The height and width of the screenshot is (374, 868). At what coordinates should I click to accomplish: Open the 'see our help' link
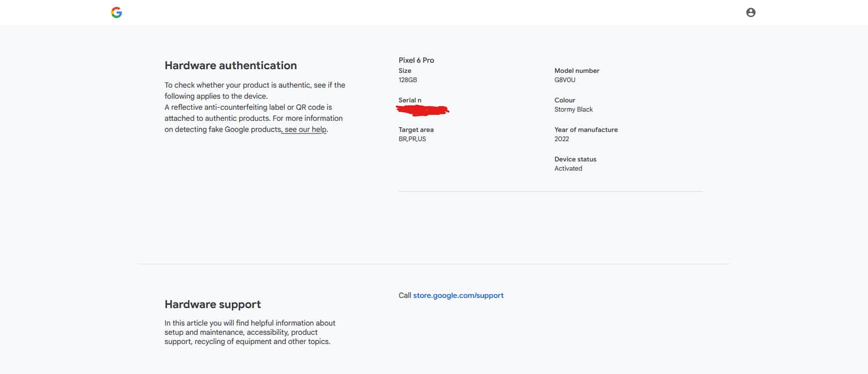pyautogui.click(x=305, y=130)
